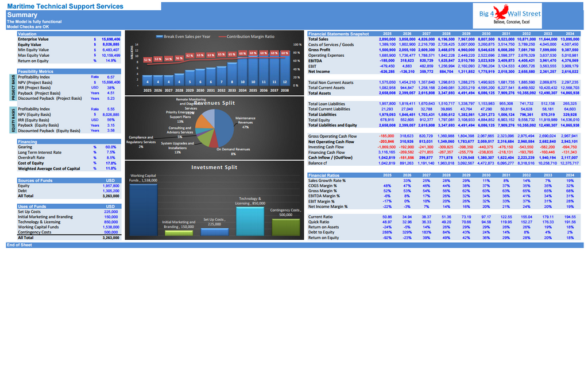Select the Feasibility Metrics section header
This screenshot has width=588, height=366.
click(36, 72)
